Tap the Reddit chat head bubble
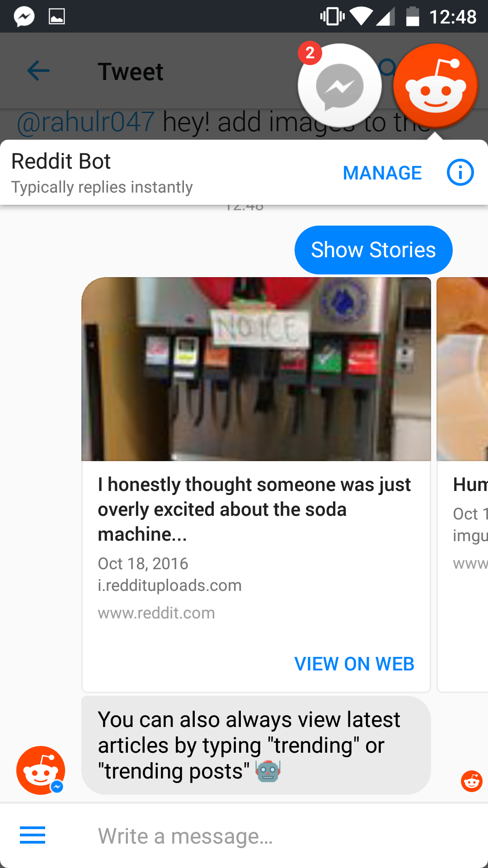This screenshot has height=868, width=488. (x=436, y=86)
